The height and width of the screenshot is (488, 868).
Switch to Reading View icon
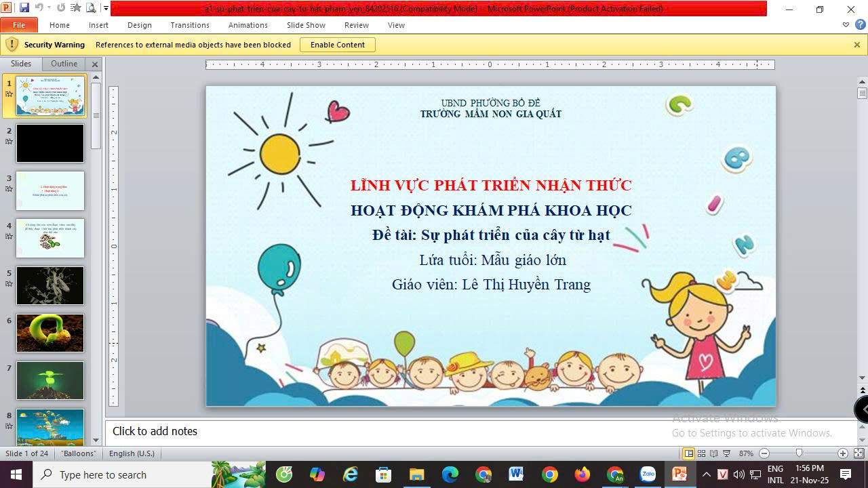tap(714, 453)
